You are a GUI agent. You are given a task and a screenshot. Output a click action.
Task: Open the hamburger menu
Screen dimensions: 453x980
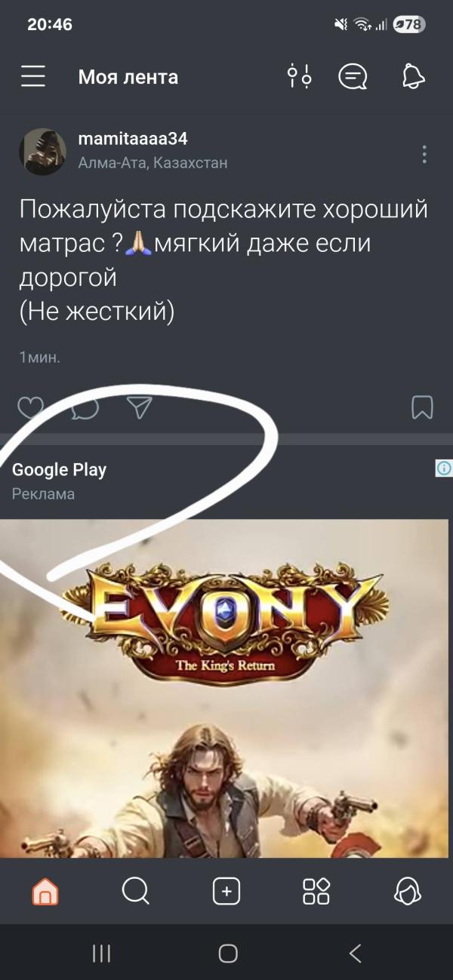pos(33,76)
